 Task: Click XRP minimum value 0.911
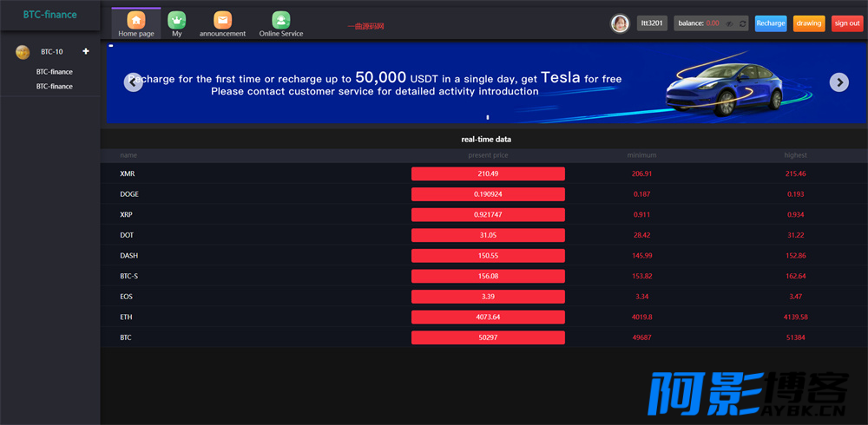(x=641, y=215)
